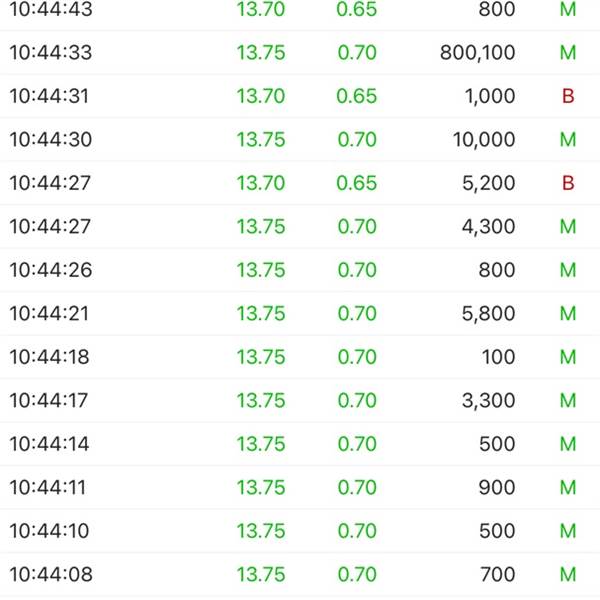The image size is (600, 600).
Task: Click the 700 volume at 10:44:08
Action: tap(497, 574)
